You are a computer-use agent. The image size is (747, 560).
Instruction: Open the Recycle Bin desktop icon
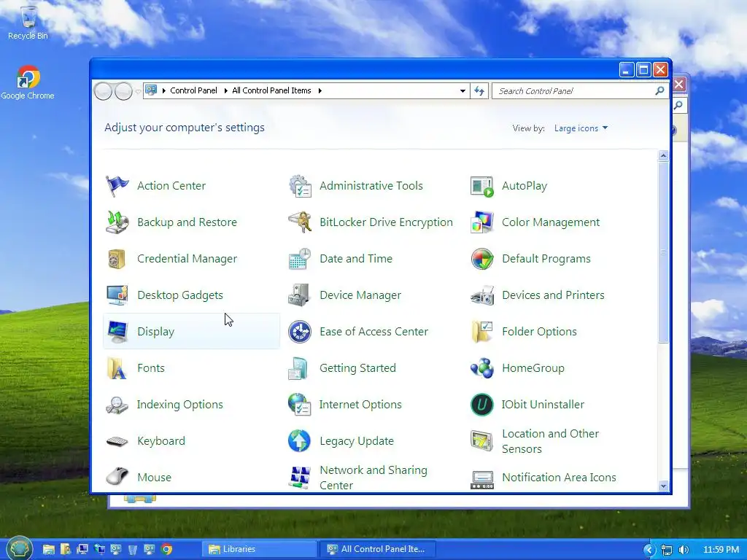(28, 22)
